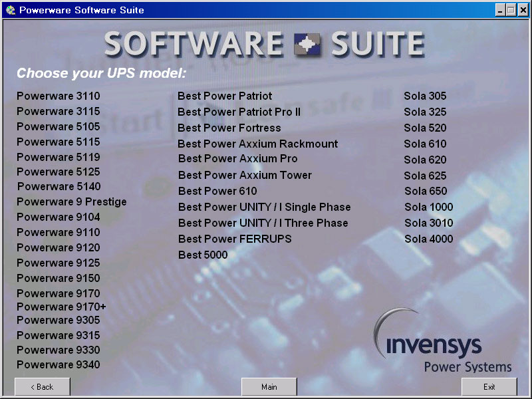Open Best Power Axxium Rackmount
The image size is (532, 399).
pyautogui.click(x=257, y=144)
